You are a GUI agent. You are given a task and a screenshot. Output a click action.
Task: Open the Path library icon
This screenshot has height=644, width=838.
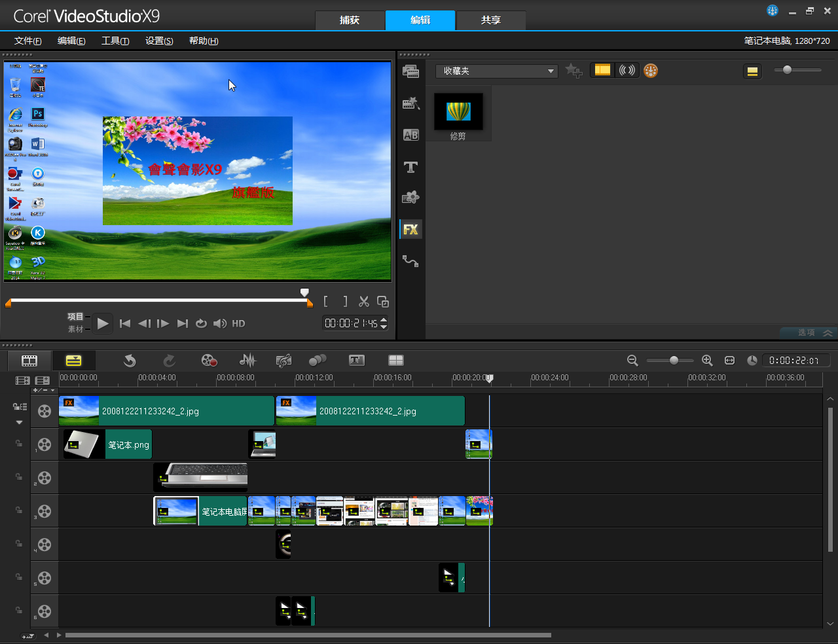tap(410, 261)
